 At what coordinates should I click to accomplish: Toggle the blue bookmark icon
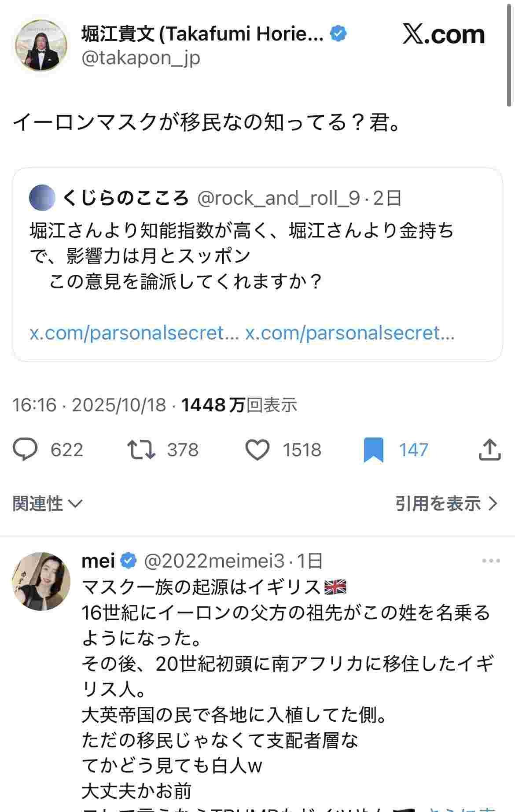tap(373, 450)
